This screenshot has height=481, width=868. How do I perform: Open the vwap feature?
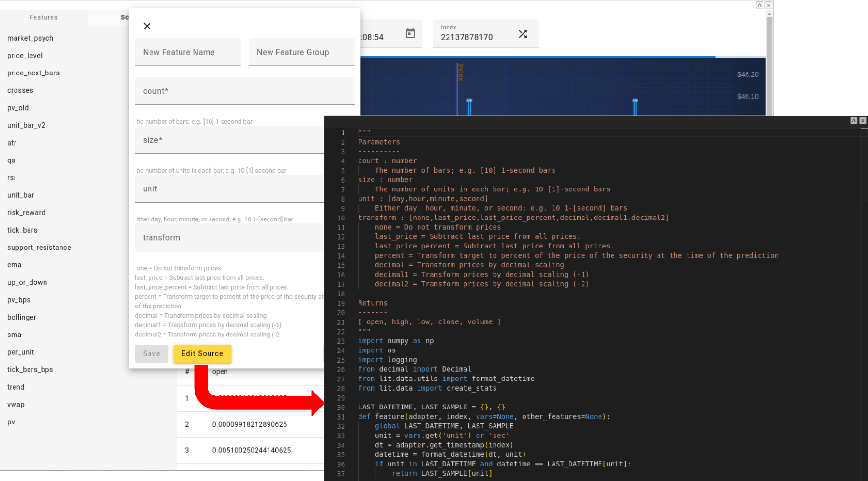[x=16, y=405]
